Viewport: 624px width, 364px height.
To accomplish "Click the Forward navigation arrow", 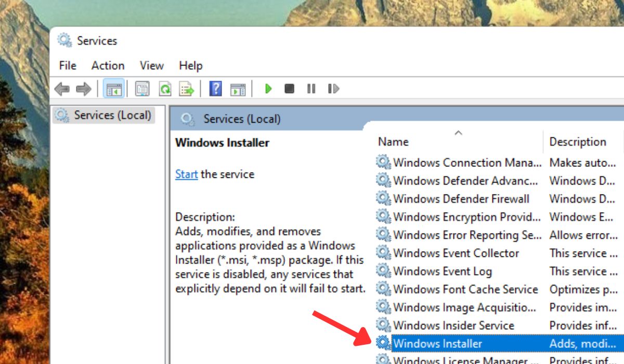I will [83, 88].
